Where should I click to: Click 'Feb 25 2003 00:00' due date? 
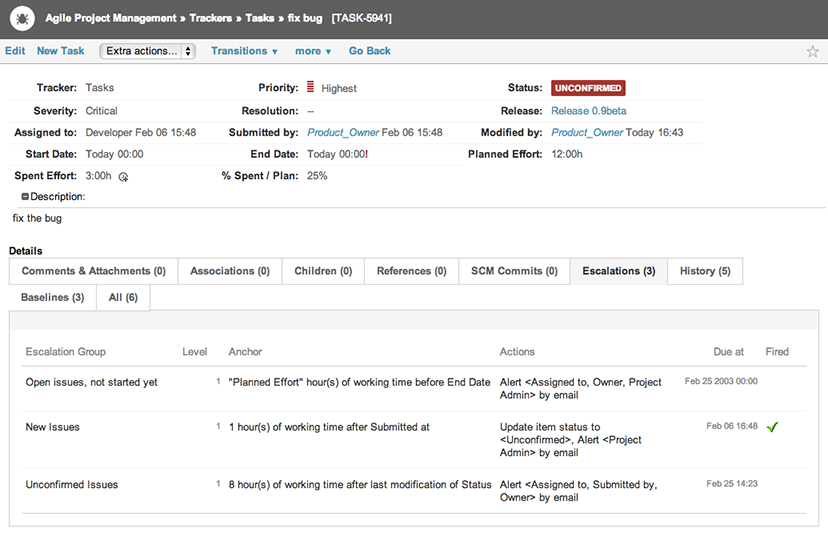(721, 381)
